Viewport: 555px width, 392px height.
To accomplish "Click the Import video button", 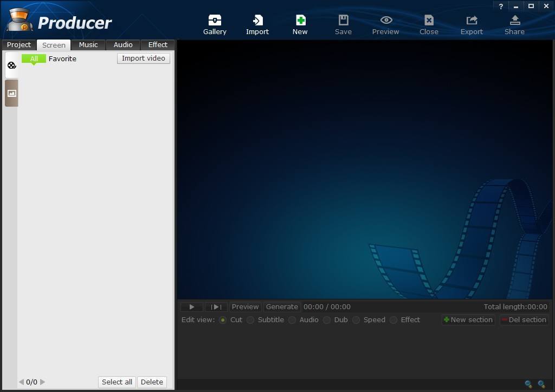I will [x=143, y=58].
